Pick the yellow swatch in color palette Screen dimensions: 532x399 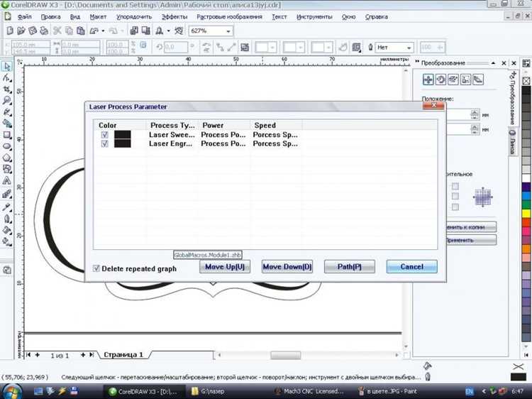click(x=526, y=214)
